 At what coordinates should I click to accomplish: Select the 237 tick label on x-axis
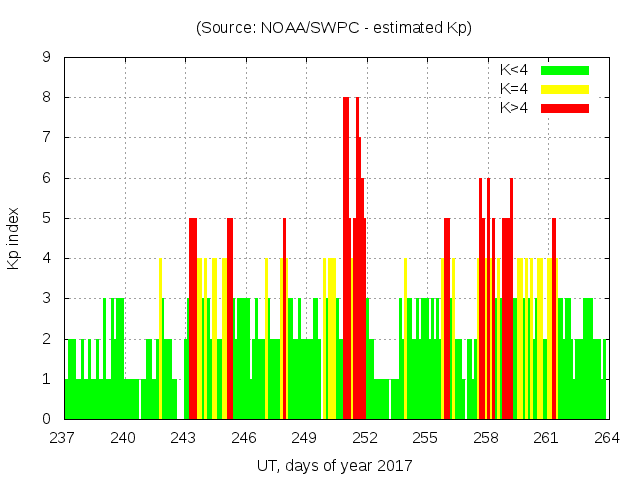[x=64, y=438]
